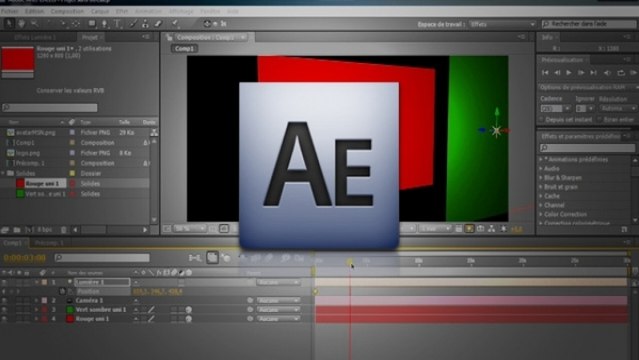The image size is (639, 360).
Task: Open the Composition menu
Action: point(67,11)
